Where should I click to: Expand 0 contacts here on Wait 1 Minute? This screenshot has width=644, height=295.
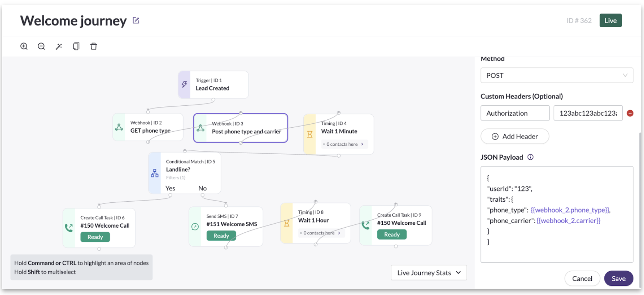point(345,144)
